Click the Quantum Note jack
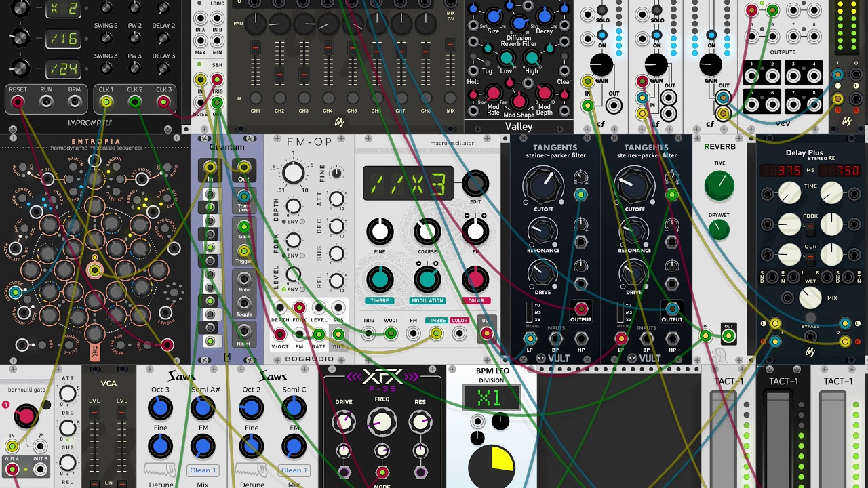 [x=243, y=279]
